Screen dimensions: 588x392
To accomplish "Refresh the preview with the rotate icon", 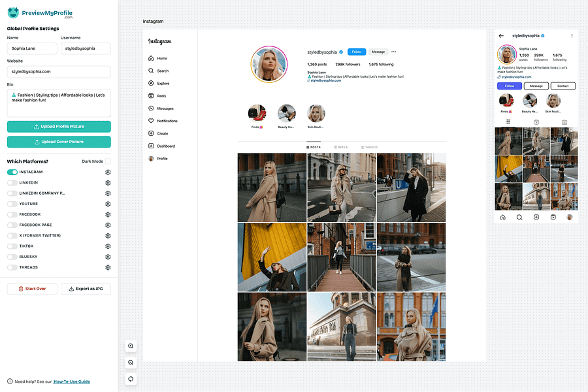I will (131, 378).
